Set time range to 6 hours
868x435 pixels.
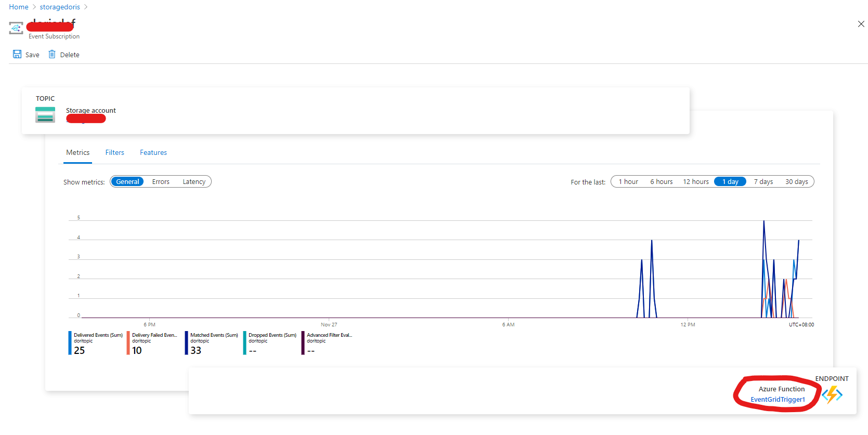(x=662, y=181)
